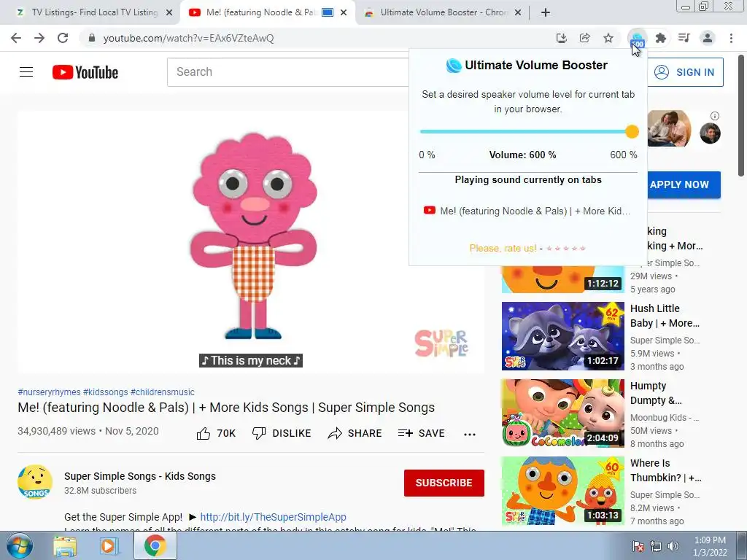
Task: Go to the YouTube home logo
Action: (85, 72)
